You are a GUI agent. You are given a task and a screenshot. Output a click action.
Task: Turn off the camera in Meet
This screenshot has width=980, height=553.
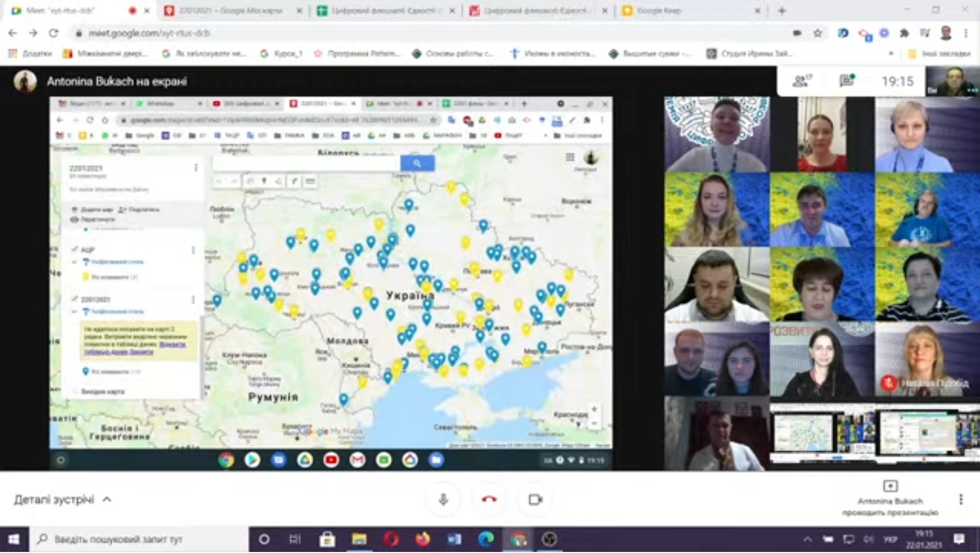535,499
